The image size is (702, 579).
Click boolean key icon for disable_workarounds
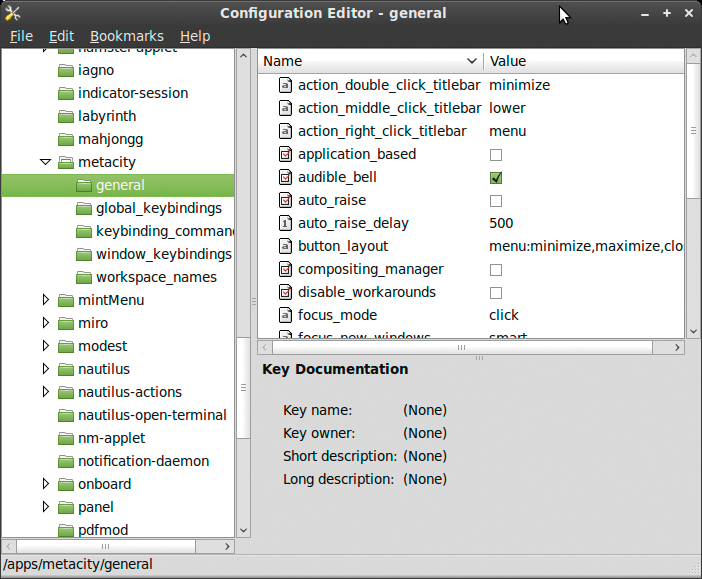click(285, 292)
